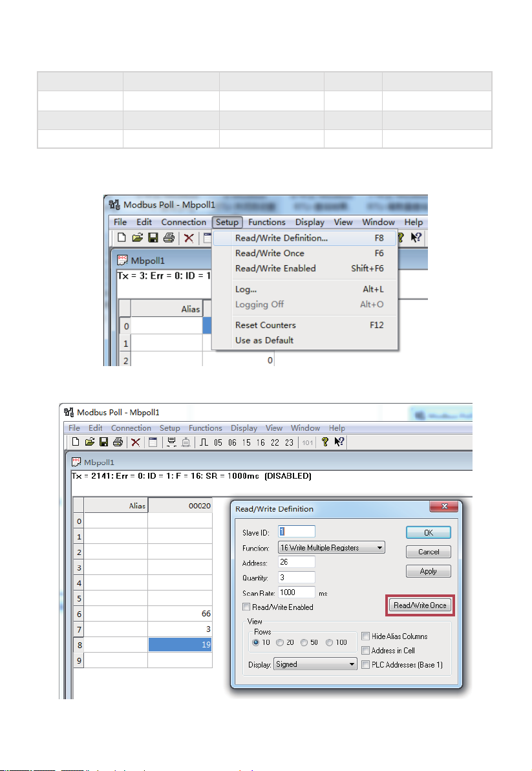
Task: Click the Read/Write Once button
Action: coord(420,605)
